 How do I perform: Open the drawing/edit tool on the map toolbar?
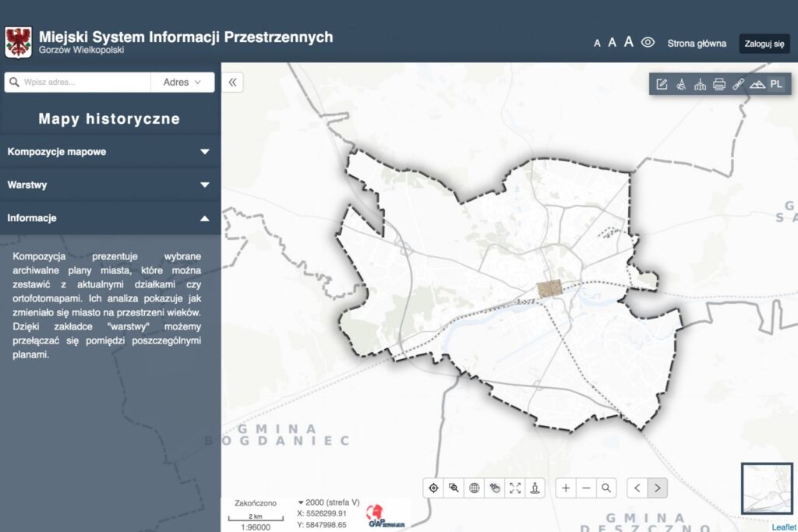coord(663,84)
